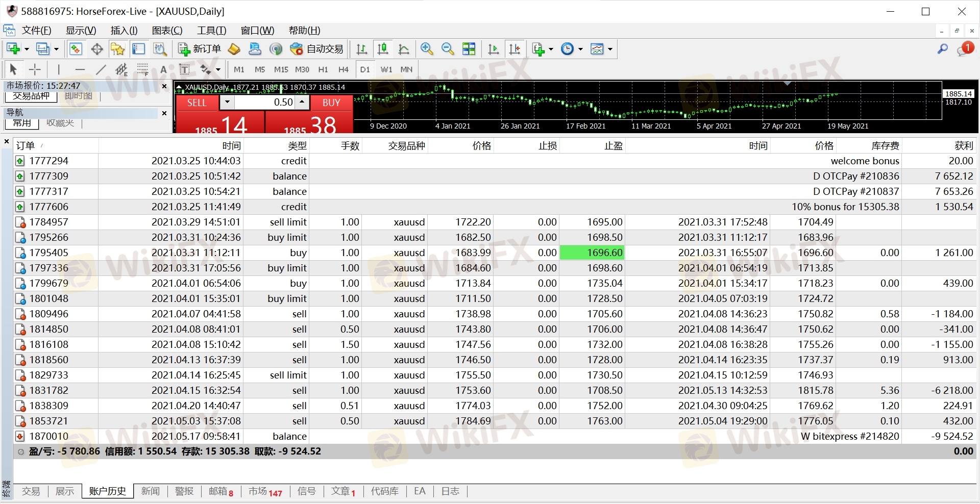Click the 新订单 new order button
This screenshot has width=980, height=504.
pyautogui.click(x=200, y=49)
